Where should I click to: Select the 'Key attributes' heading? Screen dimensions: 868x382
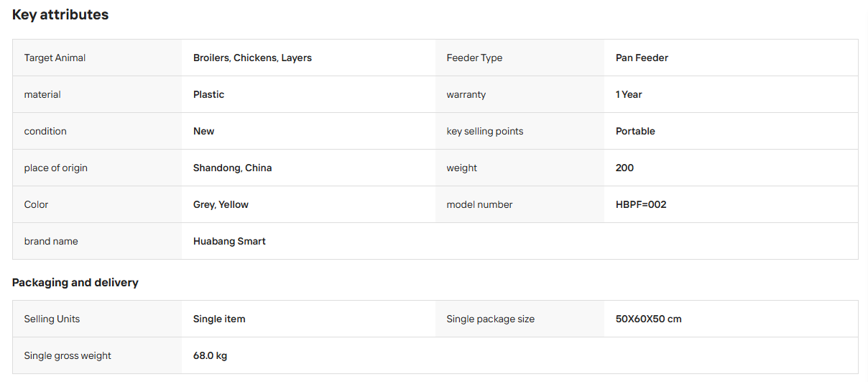60,14
